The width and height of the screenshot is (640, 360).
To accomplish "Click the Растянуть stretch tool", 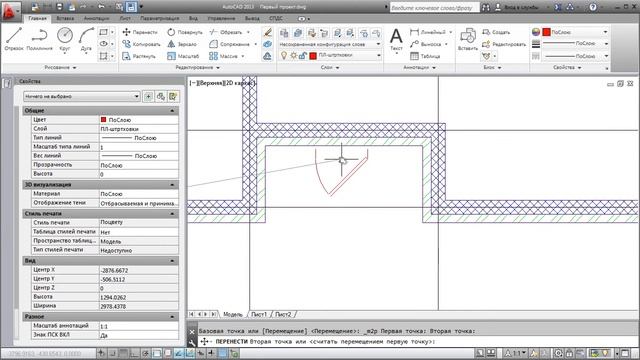I will [139, 56].
